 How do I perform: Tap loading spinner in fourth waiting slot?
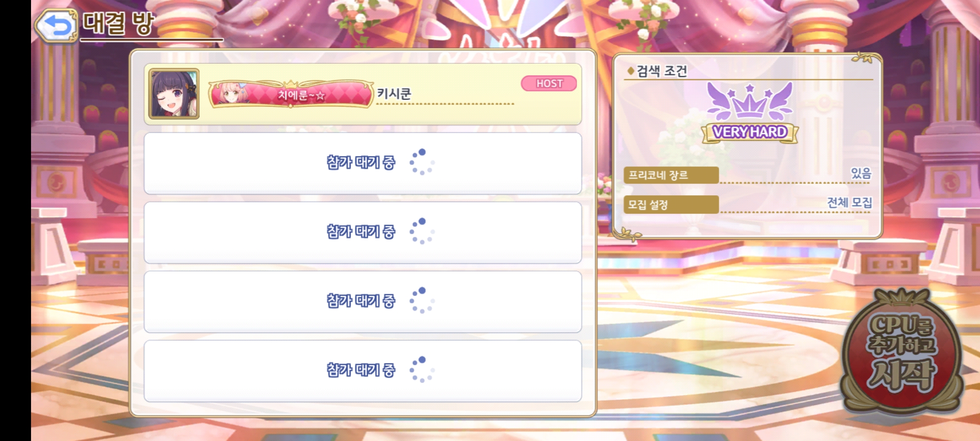(422, 370)
